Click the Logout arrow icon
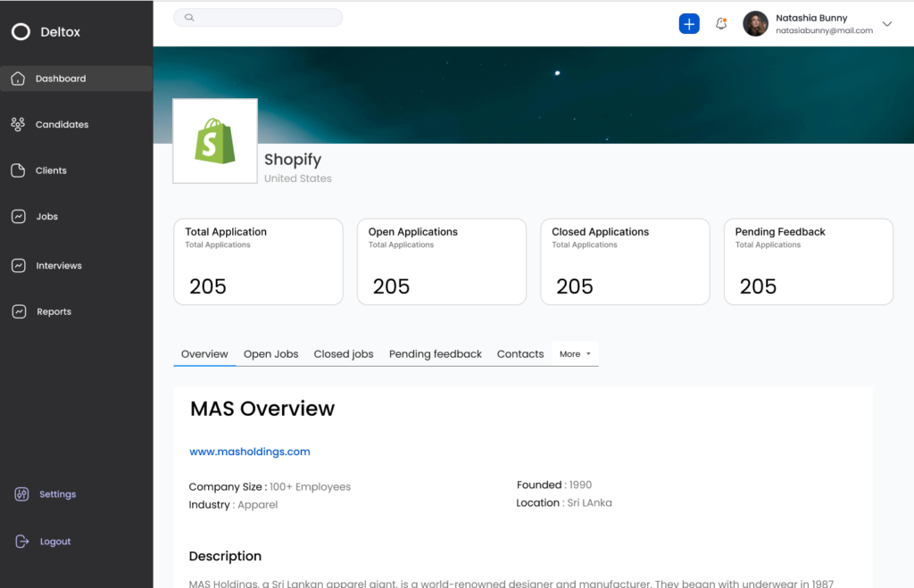The height and width of the screenshot is (588, 914). [x=21, y=542]
